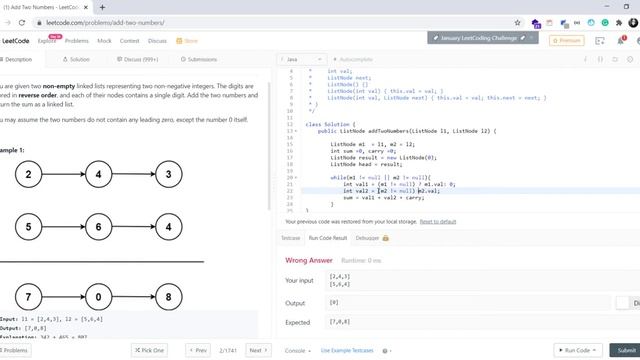Viewport: 640px width, 360px height.
Task: Click the calendar-like extension icon
Action: point(549,23)
